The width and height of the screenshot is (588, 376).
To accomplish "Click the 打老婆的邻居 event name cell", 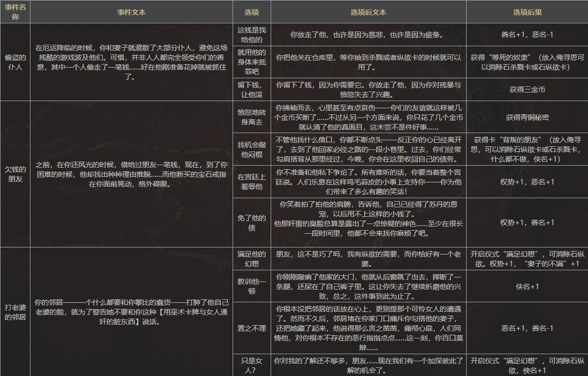I will [15, 311].
